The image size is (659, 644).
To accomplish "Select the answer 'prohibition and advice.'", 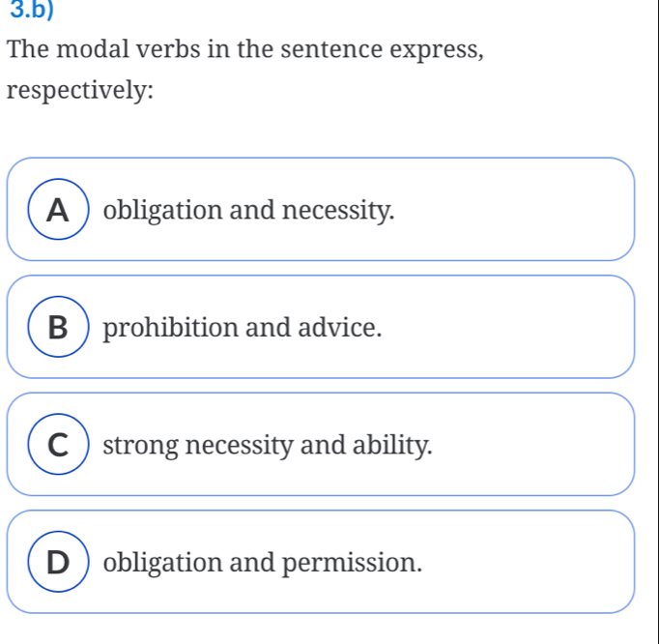I will [x=242, y=328].
